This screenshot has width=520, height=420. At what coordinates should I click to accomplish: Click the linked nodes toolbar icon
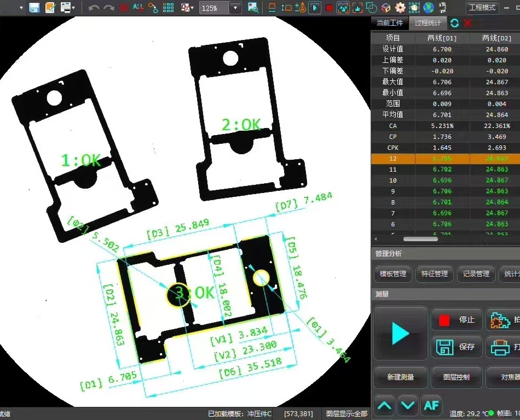click(x=153, y=8)
